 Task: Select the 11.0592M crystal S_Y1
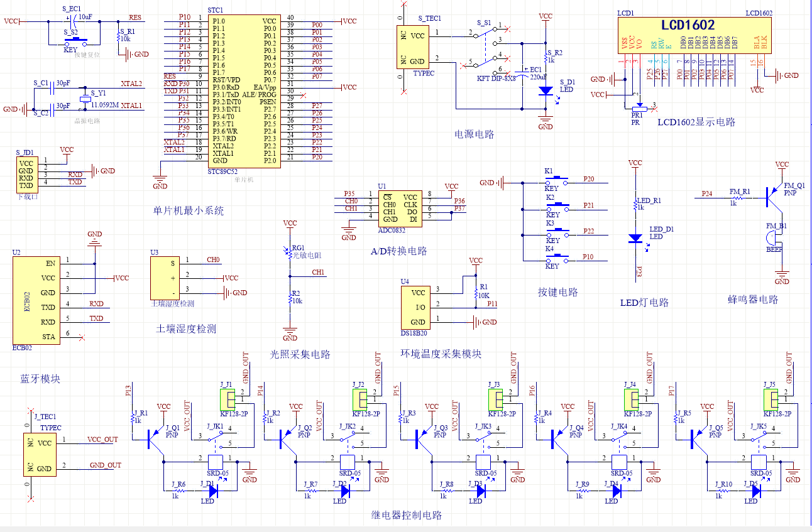[85, 99]
